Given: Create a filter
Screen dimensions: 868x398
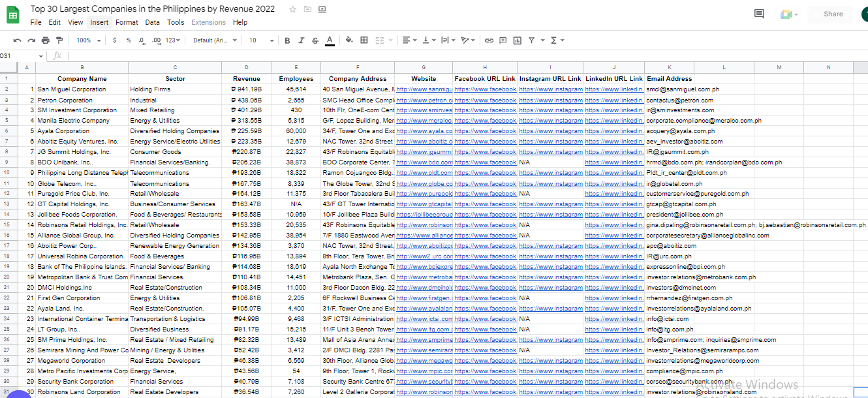Looking at the screenshot, I should tap(532, 40).
